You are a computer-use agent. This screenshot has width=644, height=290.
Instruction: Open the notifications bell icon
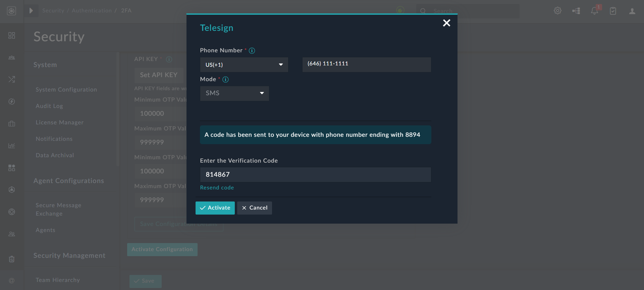pyautogui.click(x=594, y=11)
